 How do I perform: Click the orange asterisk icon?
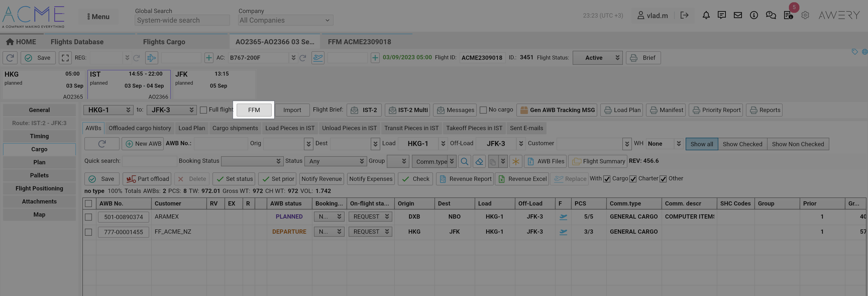[516, 162]
